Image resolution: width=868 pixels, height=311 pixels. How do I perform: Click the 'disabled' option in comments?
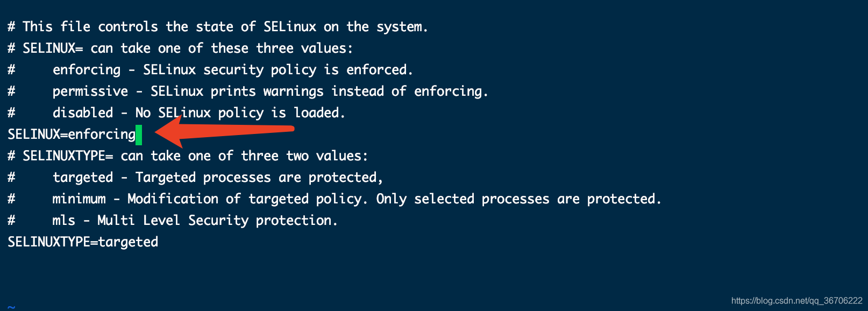(x=83, y=112)
